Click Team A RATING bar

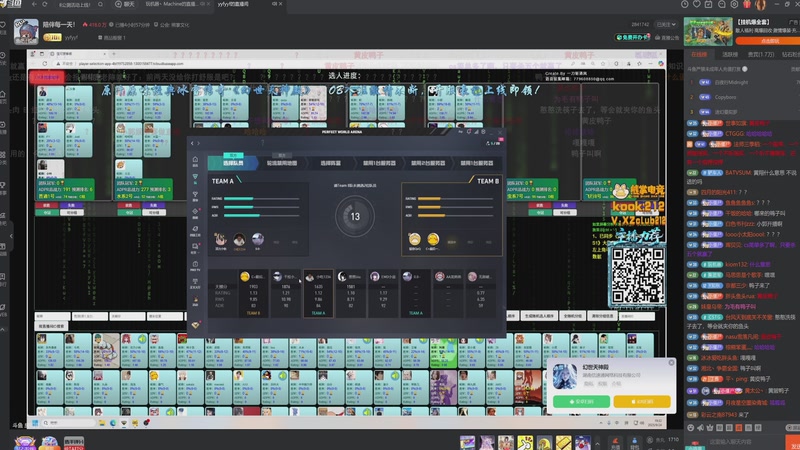click(x=261, y=198)
